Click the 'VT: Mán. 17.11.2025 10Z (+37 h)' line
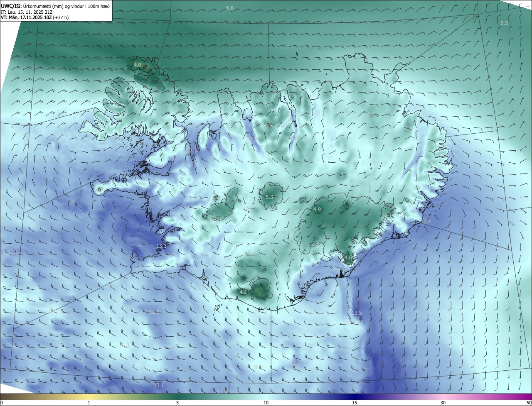Screen dimensions: 532x406 click(x=34, y=18)
